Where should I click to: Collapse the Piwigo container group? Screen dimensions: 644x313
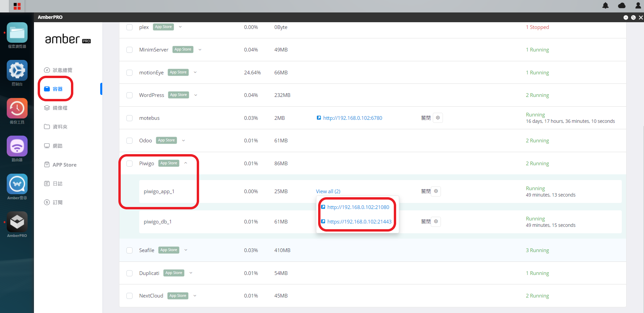point(186,163)
